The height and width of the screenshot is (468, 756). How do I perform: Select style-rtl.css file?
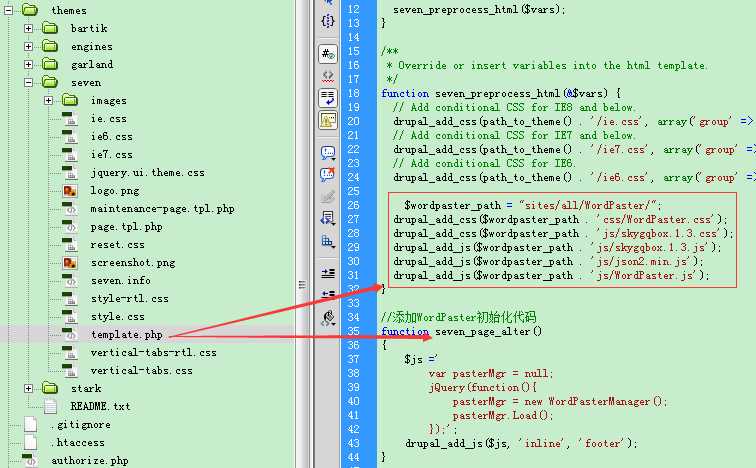point(129,299)
